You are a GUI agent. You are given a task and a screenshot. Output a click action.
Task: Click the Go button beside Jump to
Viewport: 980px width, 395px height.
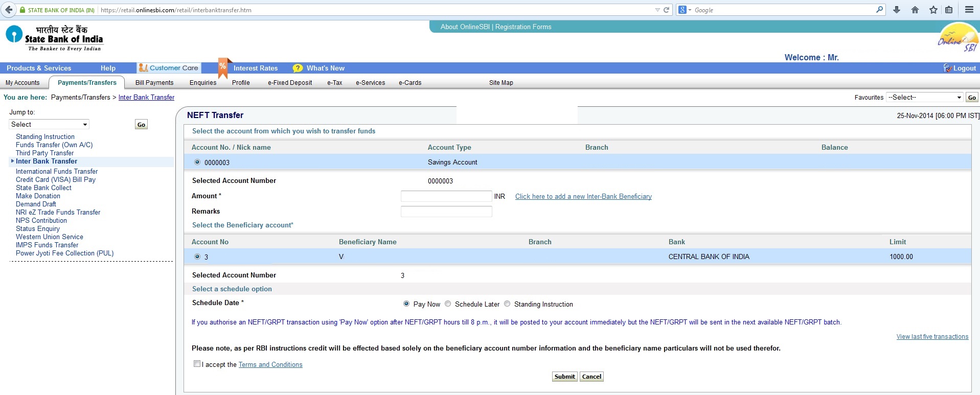pos(141,124)
